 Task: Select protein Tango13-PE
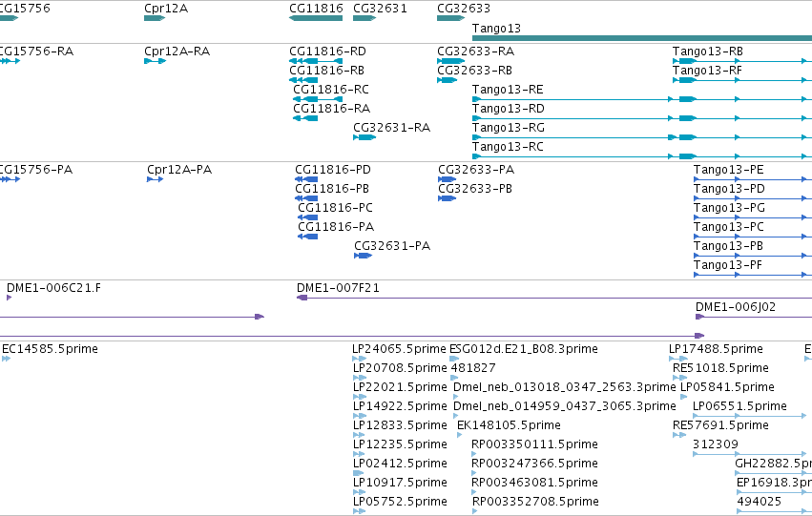(729, 170)
